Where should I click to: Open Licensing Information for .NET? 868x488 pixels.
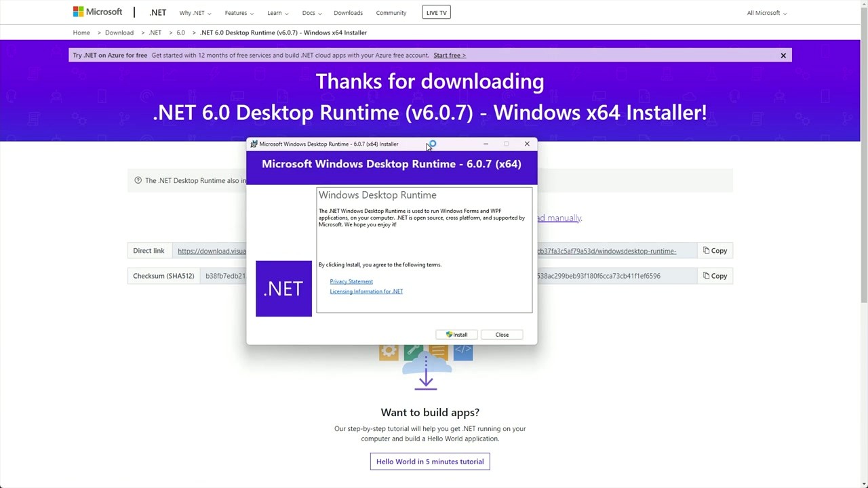point(366,291)
